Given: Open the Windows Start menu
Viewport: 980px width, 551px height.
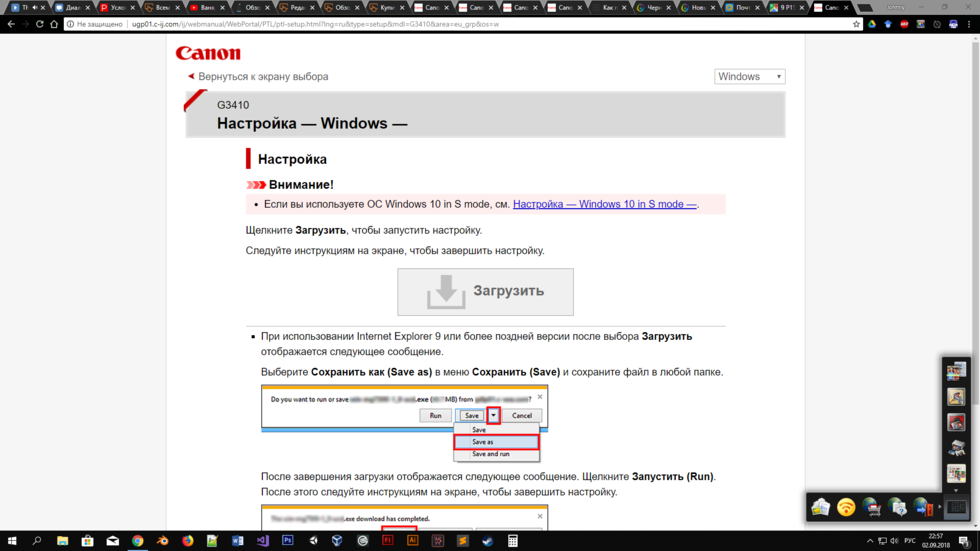Looking at the screenshot, I should [x=12, y=541].
